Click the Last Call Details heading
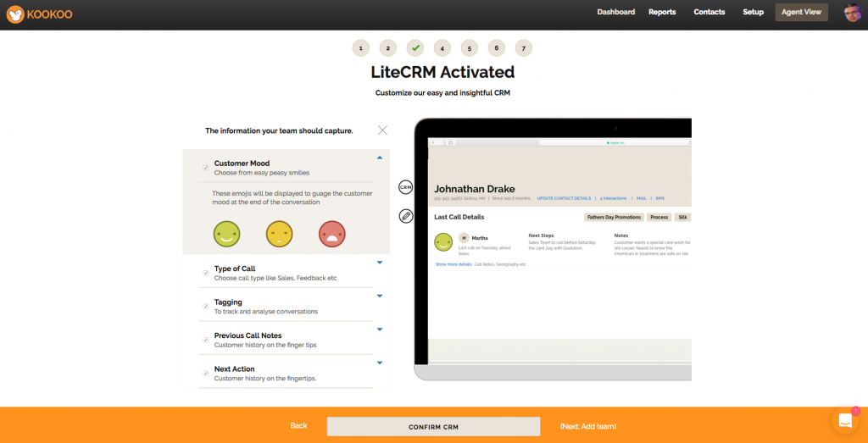The image size is (868, 443). (459, 217)
